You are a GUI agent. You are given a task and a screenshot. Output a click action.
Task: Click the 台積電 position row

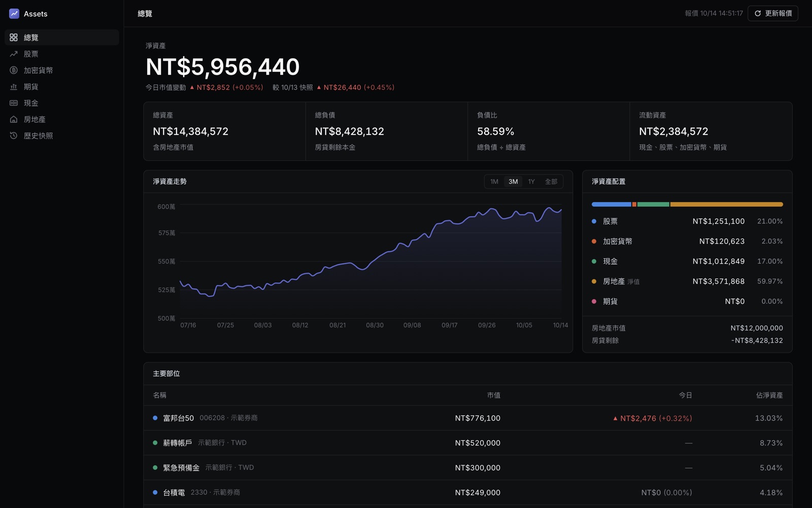[468, 493]
